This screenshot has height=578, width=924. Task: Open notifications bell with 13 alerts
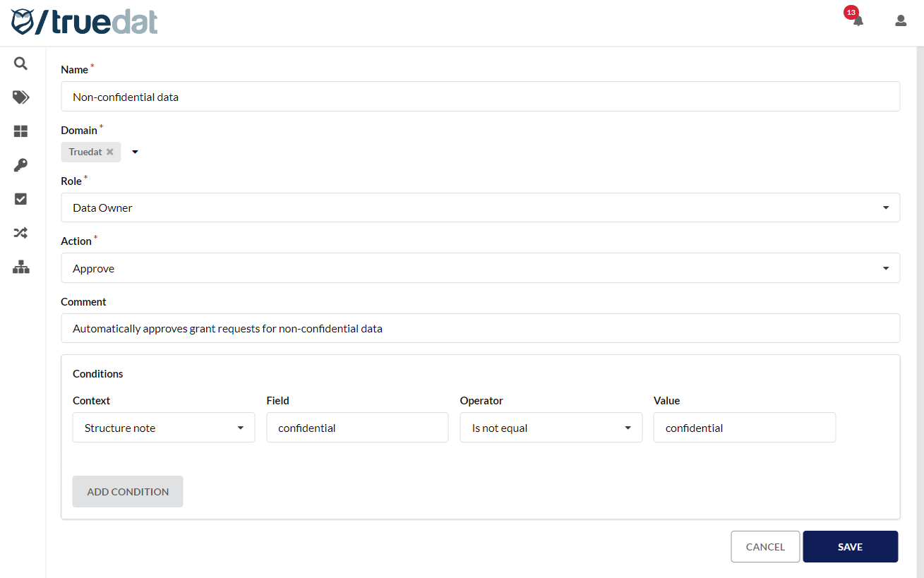click(857, 20)
